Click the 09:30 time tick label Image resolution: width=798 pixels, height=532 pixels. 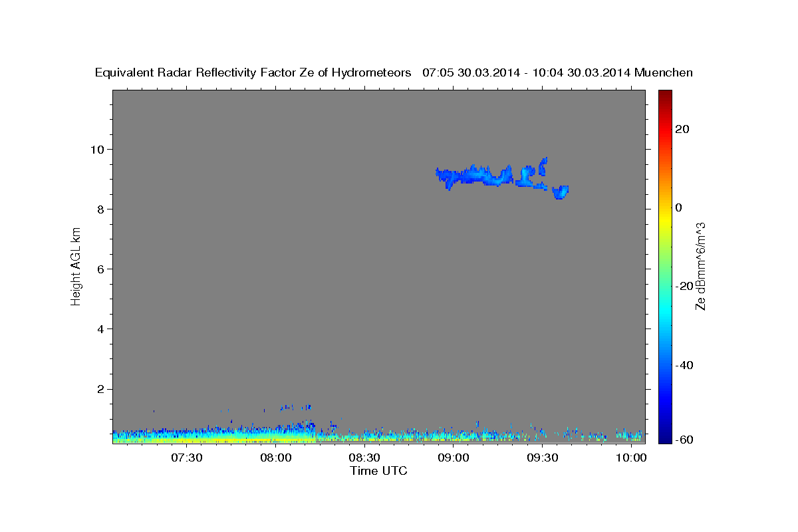click(542, 458)
